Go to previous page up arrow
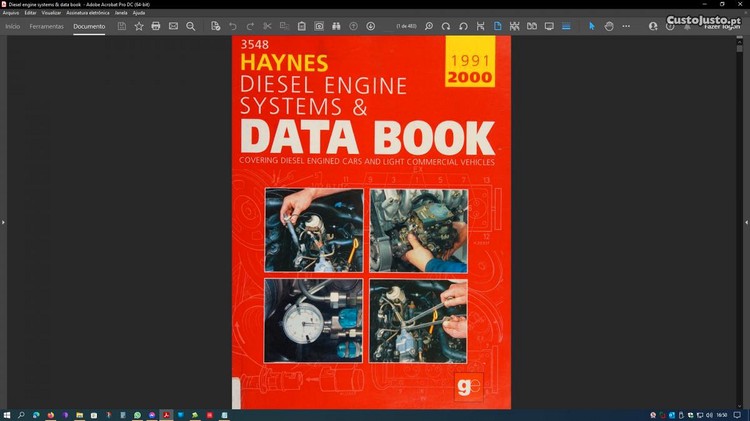The height and width of the screenshot is (421, 750). tap(355, 26)
